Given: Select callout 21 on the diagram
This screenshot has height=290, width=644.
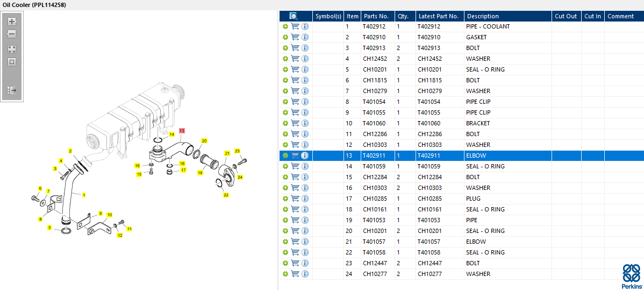Looking at the screenshot, I should 227,153.
